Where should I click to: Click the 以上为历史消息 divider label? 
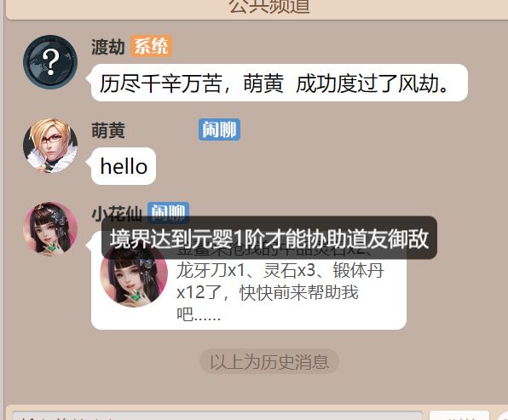coord(269,362)
